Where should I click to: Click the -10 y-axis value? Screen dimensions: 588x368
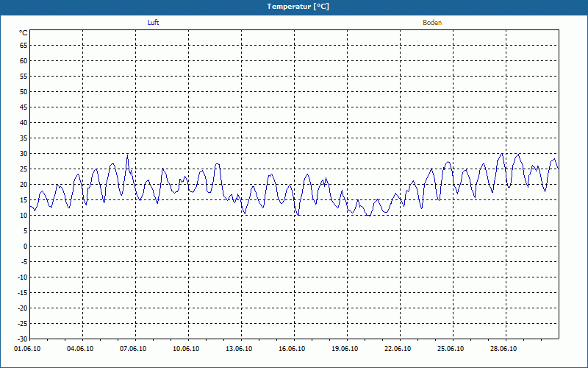(23, 277)
